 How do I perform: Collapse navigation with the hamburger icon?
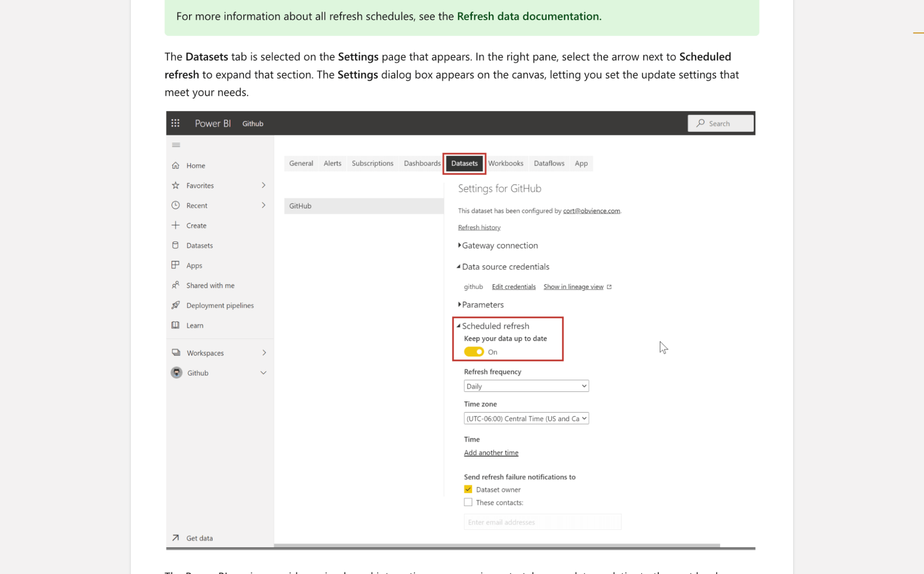coord(176,145)
